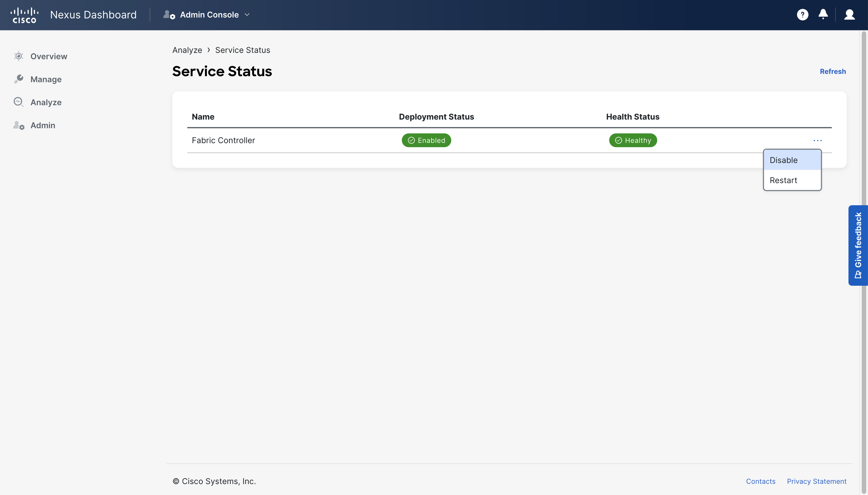Click the Healthy status badge
The image size is (868, 495).
[633, 140]
